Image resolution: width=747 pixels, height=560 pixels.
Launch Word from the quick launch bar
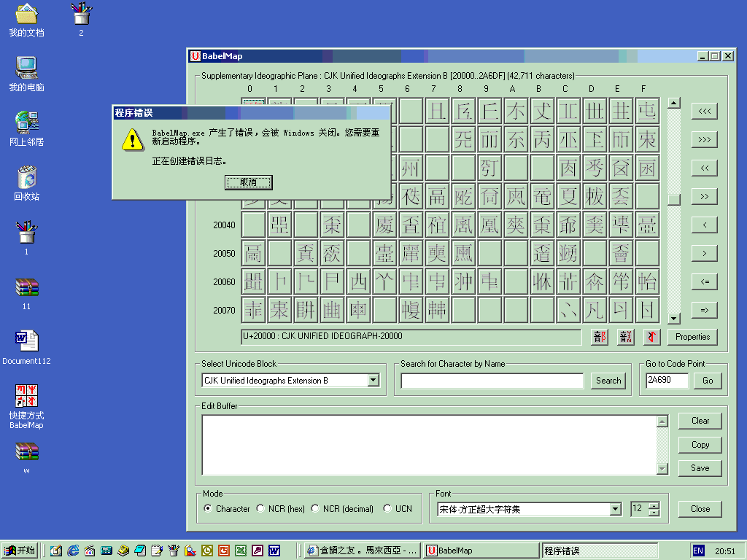(274, 551)
